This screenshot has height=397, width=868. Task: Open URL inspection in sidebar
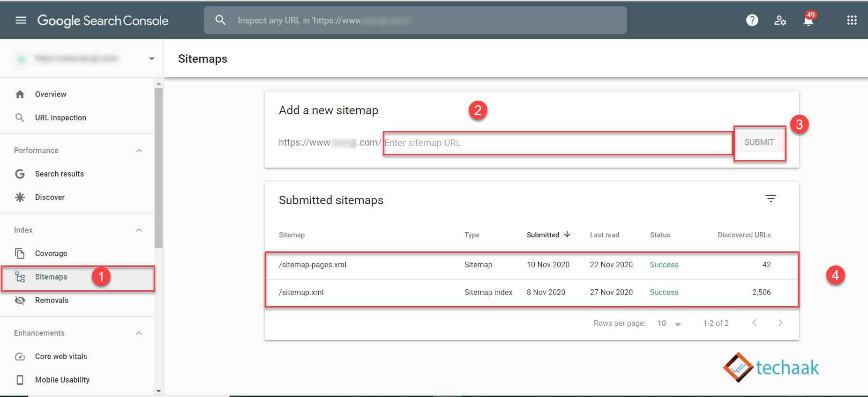click(77, 118)
